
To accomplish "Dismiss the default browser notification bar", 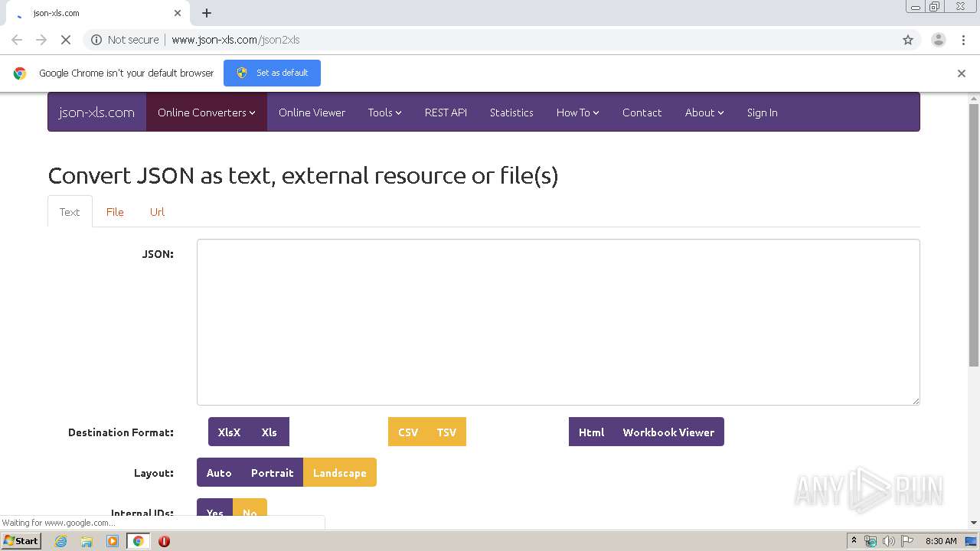I will click(962, 73).
